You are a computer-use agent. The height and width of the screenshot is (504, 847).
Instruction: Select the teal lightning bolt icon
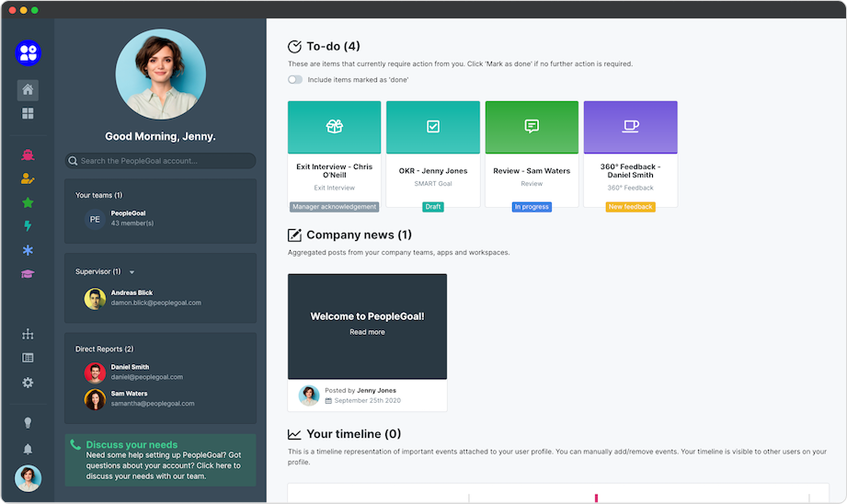click(28, 226)
